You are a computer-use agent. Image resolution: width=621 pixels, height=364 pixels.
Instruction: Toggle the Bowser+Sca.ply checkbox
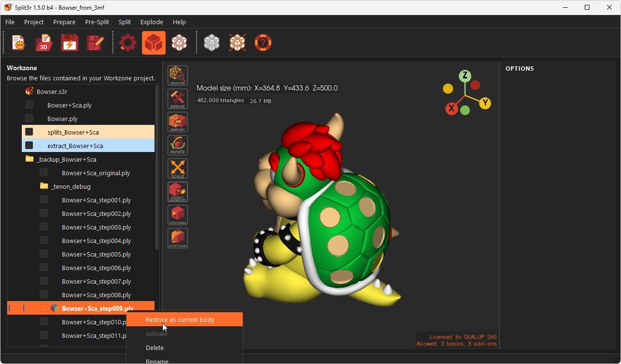point(29,105)
